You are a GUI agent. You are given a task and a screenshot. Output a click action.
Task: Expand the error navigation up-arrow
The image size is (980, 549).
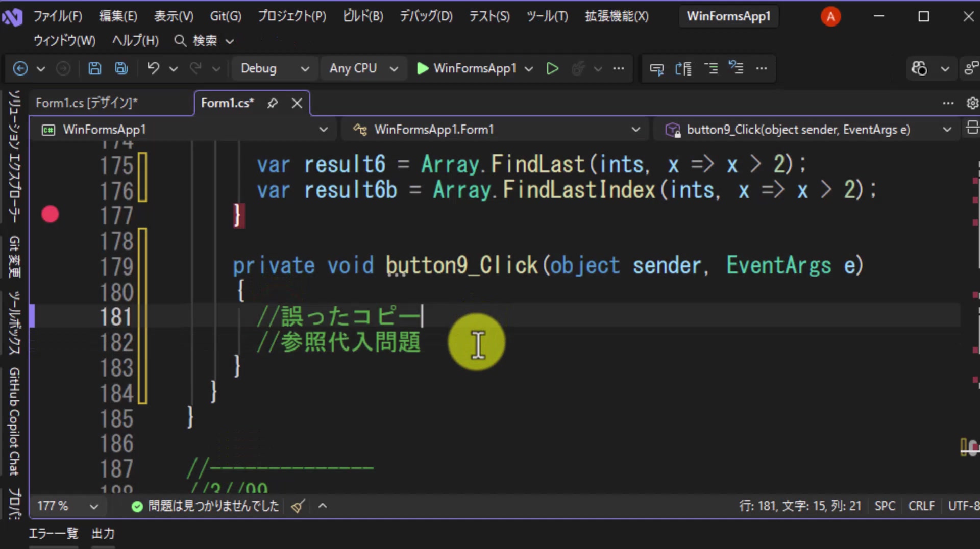pyautogui.click(x=323, y=506)
